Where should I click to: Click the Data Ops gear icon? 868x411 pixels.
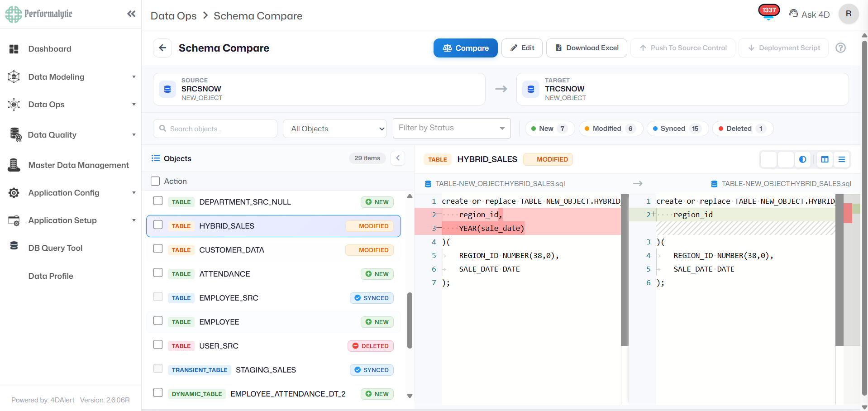pyautogui.click(x=14, y=105)
